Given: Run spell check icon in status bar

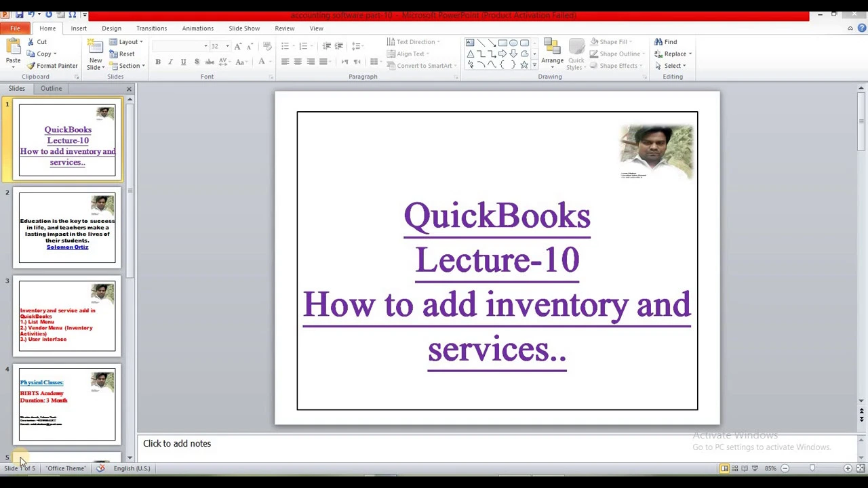Looking at the screenshot, I should pyautogui.click(x=100, y=468).
